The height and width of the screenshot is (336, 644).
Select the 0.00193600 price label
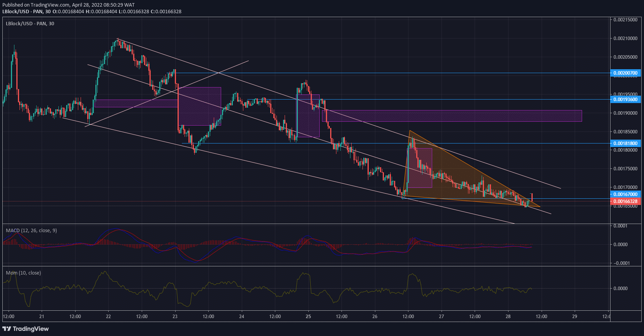point(625,100)
